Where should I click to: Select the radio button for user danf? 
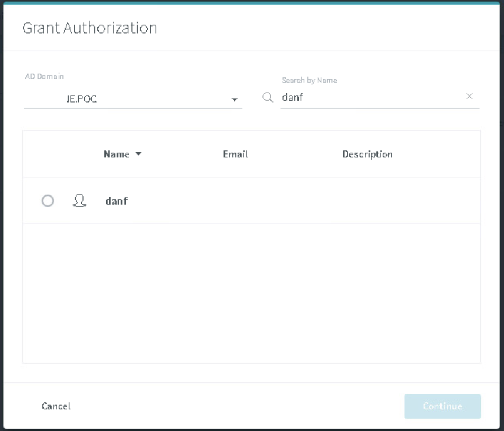(x=48, y=201)
